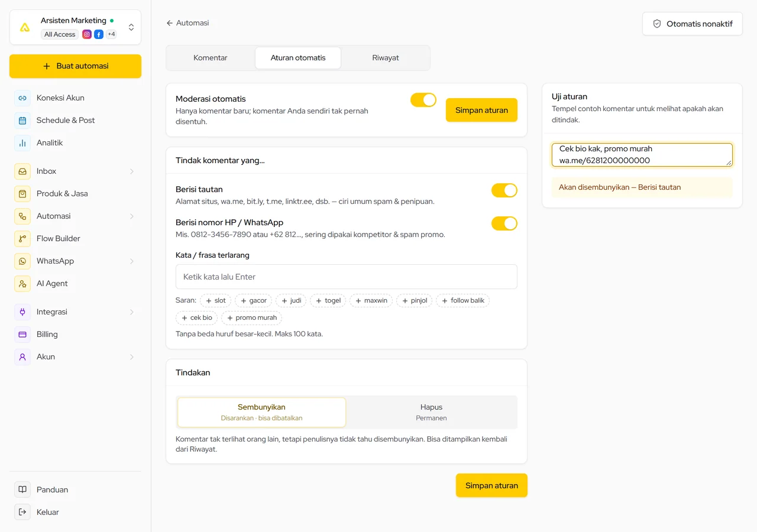Open the Riwayat tab

click(x=386, y=58)
